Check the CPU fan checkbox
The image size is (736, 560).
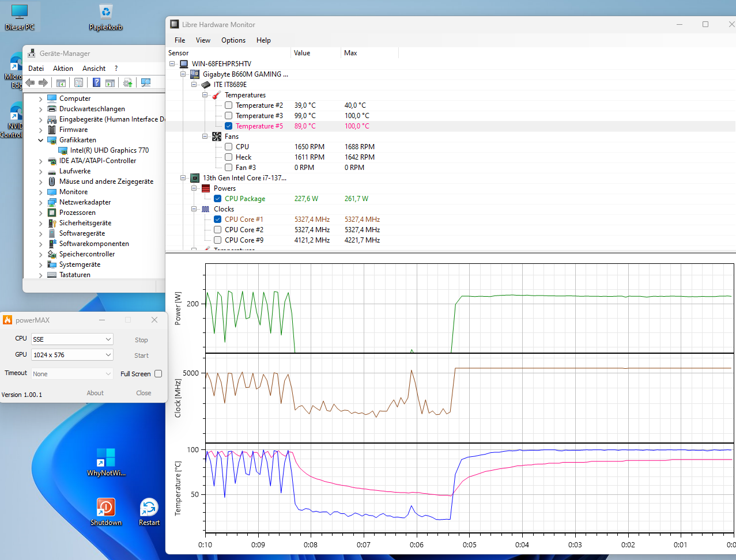point(228,147)
